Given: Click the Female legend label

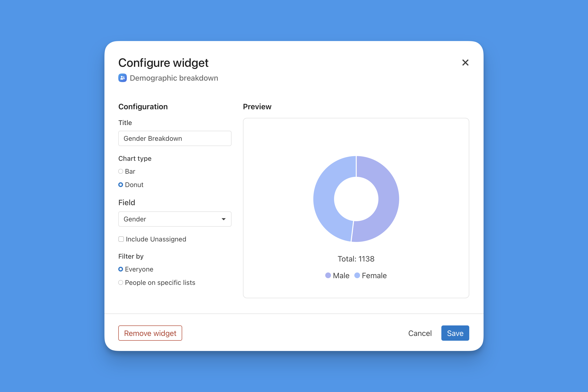Looking at the screenshot, I should pyautogui.click(x=374, y=276).
